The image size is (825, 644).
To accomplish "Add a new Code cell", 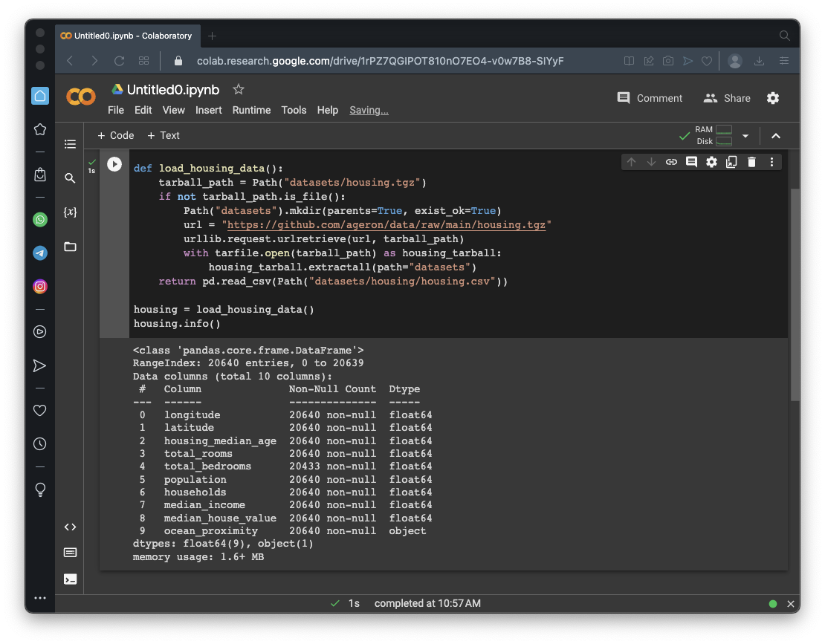I will coord(116,135).
